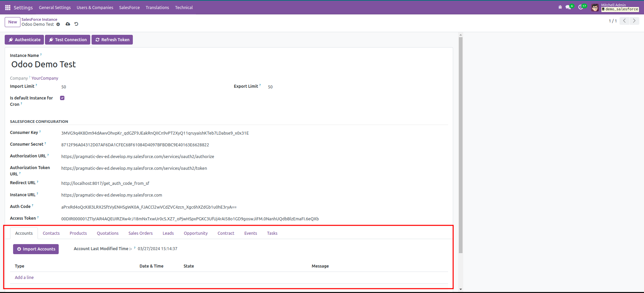The image size is (644, 293).
Task: Switch to the Tasks tab
Action: (272, 233)
